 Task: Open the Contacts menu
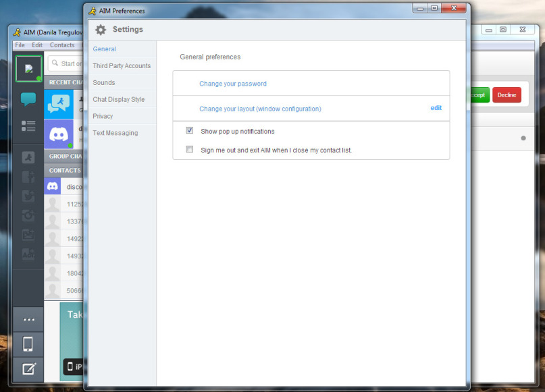(x=62, y=45)
